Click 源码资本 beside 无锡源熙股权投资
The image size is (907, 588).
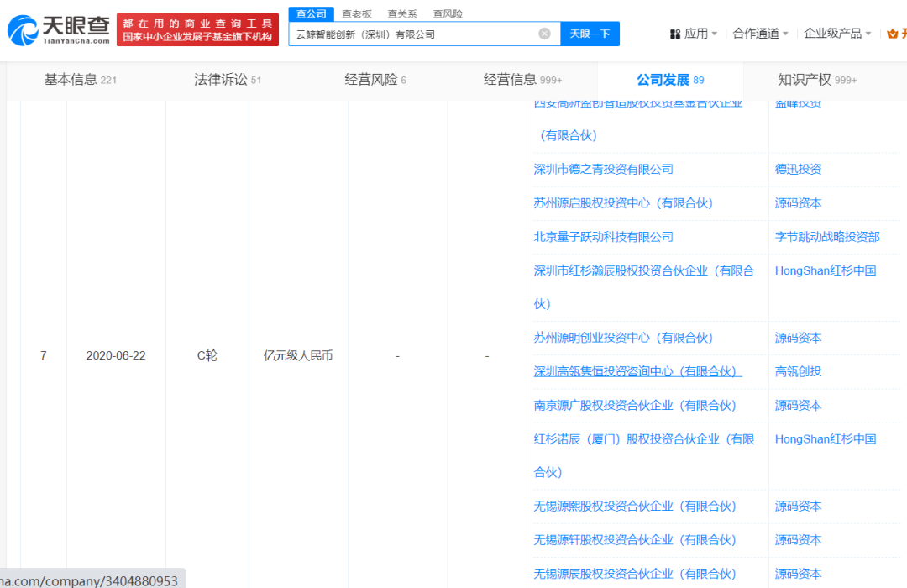pyautogui.click(x=799, y=507)
